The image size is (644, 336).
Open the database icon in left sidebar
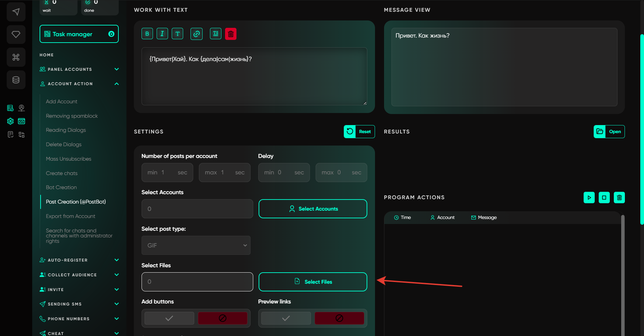click(x=16, y=80)
